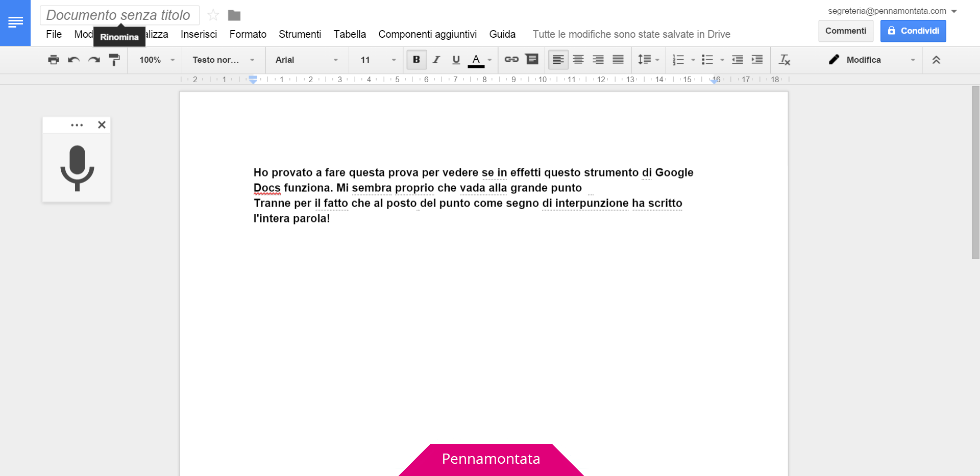Open the Commenti panel

click(x=845, y=31)
